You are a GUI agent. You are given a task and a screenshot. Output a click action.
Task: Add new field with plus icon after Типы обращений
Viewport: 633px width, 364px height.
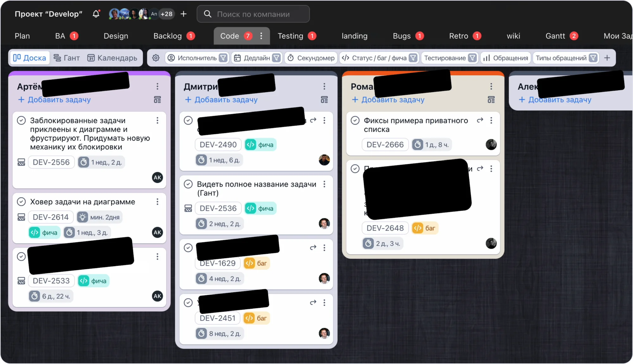click(x=607, y=58)
